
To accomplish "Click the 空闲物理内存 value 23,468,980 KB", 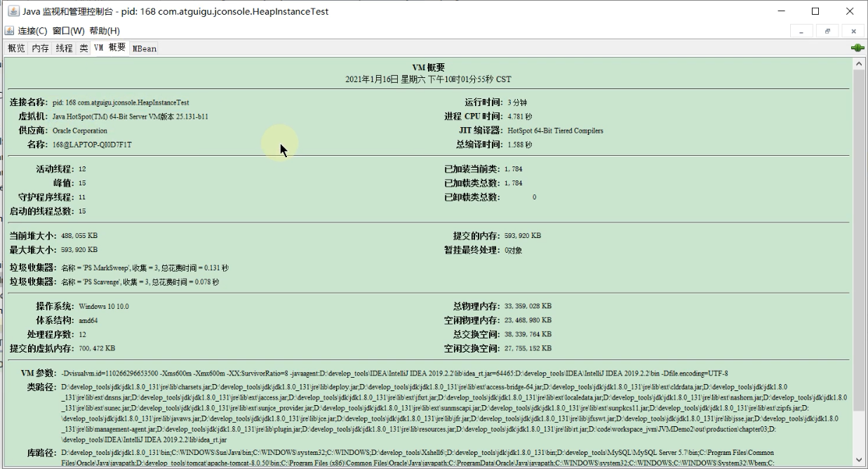I will 528,320.
